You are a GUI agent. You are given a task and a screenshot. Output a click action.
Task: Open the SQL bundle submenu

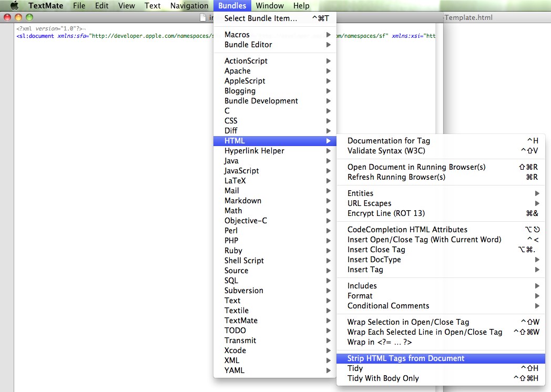(275, 281)
